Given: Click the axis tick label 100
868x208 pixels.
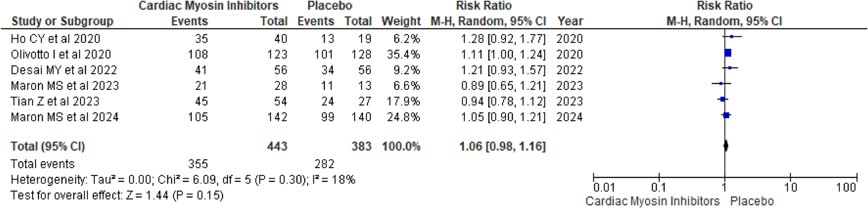Looking at the screenshot, I should pyautogui.click(x=846, y=188).
